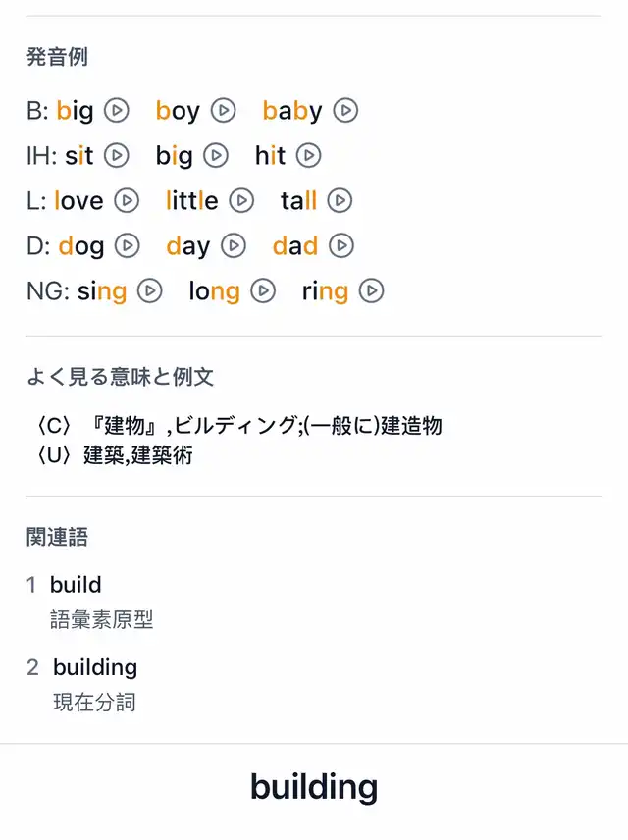Play 'big' audio in the IH row

[x=216, y=156]
